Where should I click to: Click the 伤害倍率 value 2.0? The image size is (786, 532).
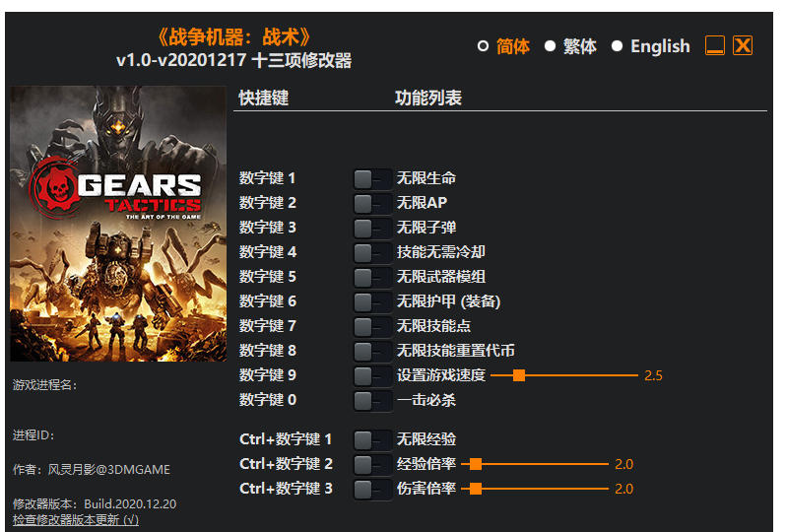(624, 489)
